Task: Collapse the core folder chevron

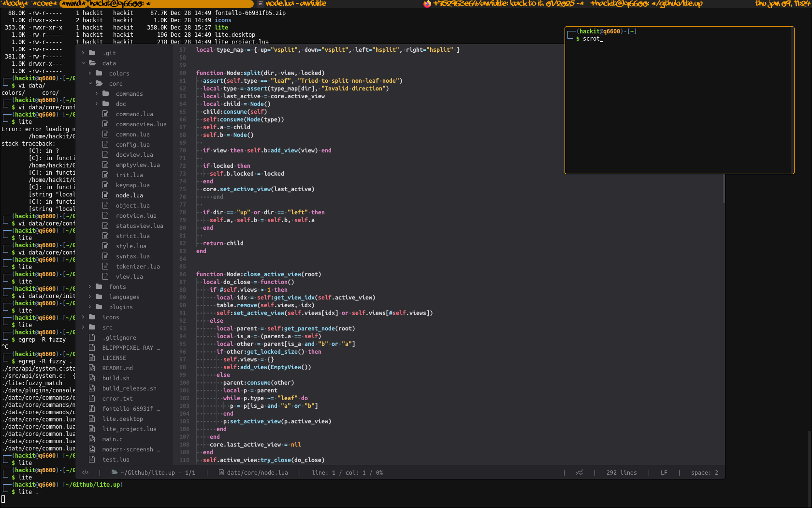Action: click(90, 84)
